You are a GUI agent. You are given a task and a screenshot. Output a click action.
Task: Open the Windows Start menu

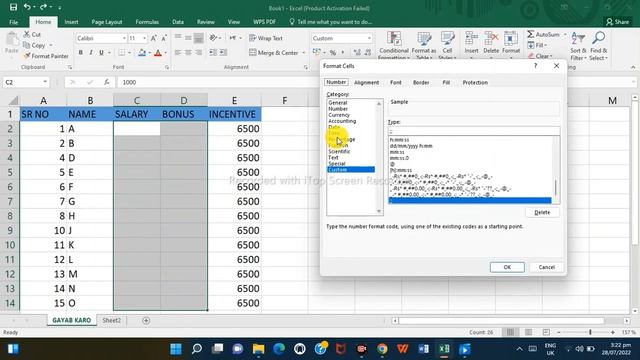(x=176, y=349)
